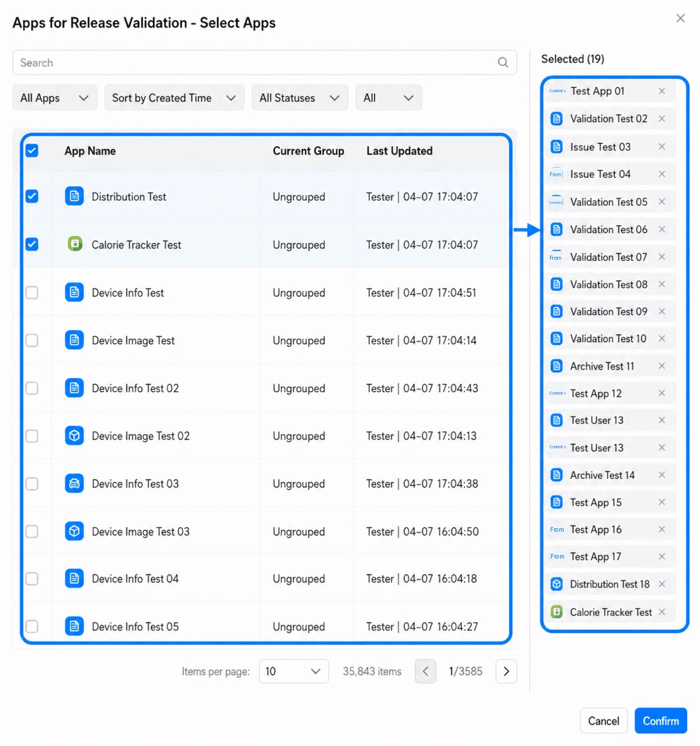Click the Device Info Test 03 car icon
The width and height of the screenshot is (700, 746).
(74, 483)
